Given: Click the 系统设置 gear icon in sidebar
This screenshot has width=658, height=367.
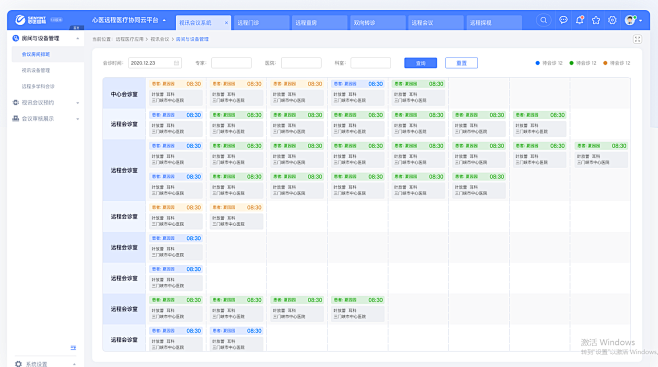Looking at the screenshot, I should coord(18,364).
